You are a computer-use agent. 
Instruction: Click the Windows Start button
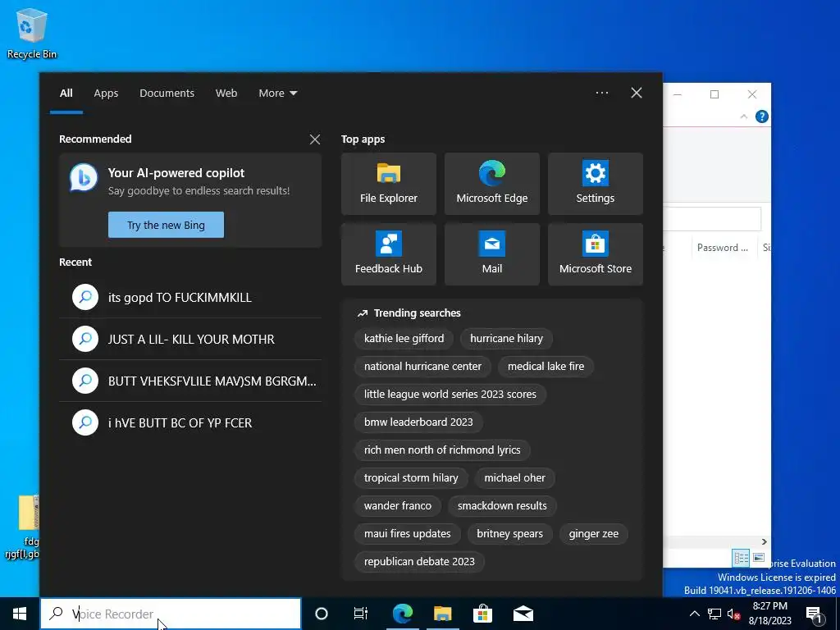[20, 614]
